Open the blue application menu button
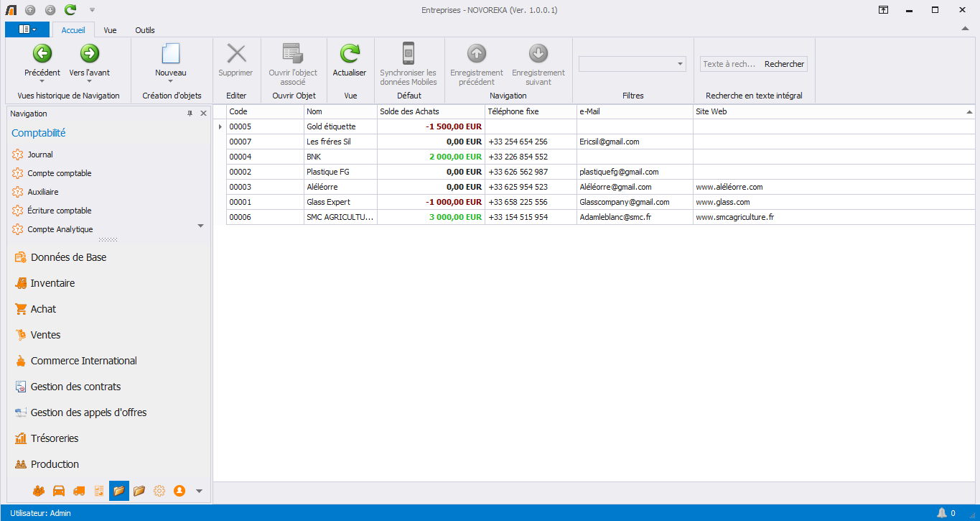The image size is (980, 521). 27,29
